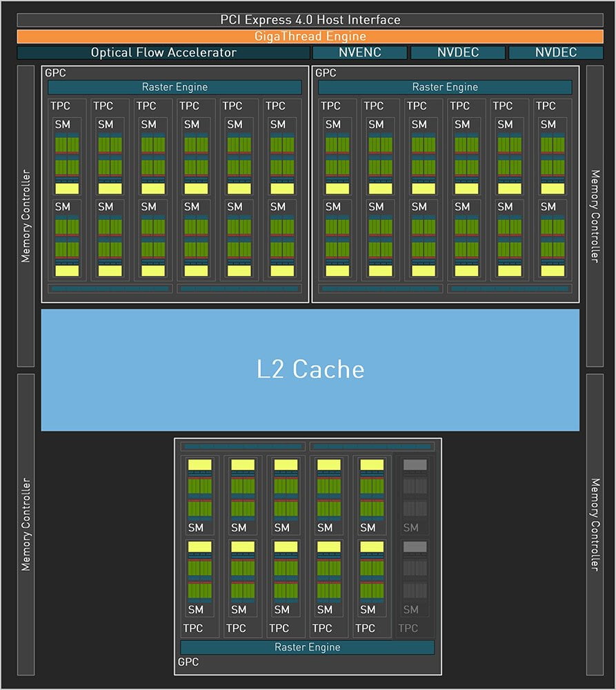Select Raster Engine in the bottom GPC
616x690 pixels.
coord(308,647)
